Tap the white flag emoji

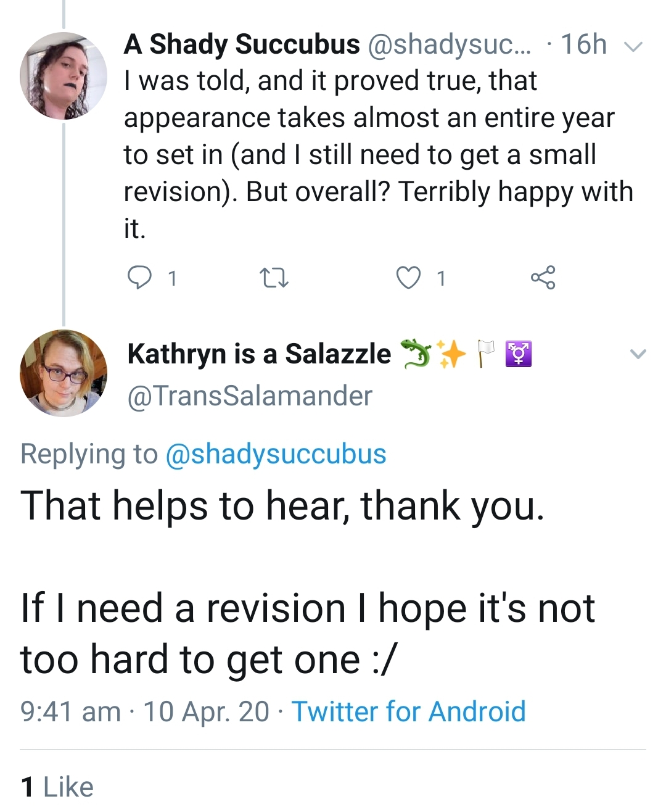[485, 354]
